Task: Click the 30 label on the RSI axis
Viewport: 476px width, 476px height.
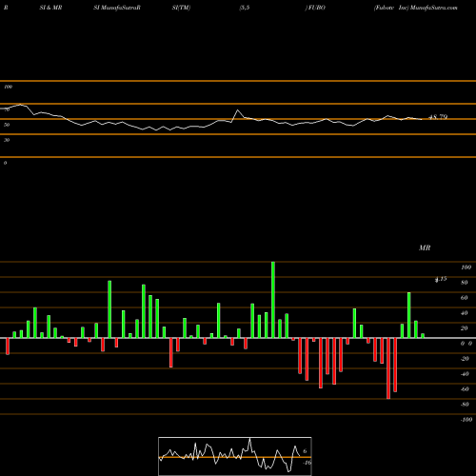Action: [x=7, y=140]
